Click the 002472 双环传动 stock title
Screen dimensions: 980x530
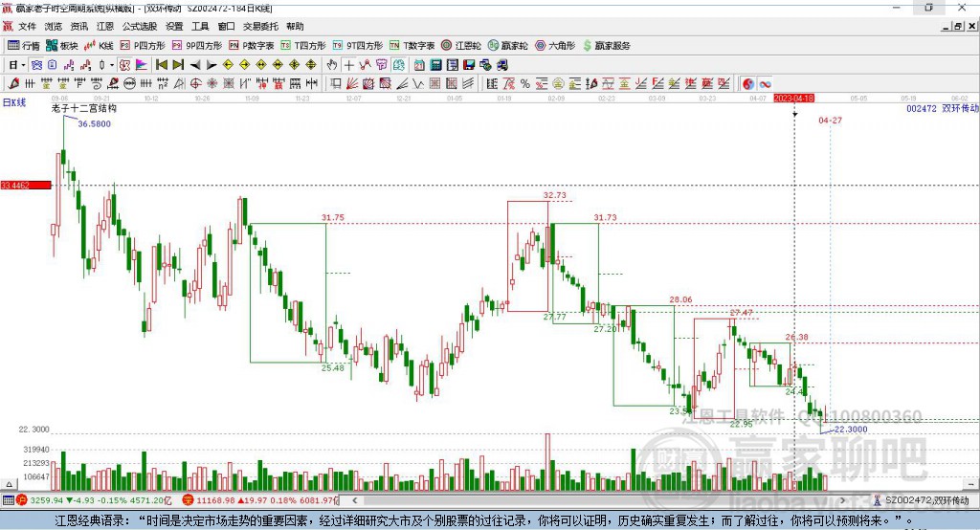(x=943, y=108)
